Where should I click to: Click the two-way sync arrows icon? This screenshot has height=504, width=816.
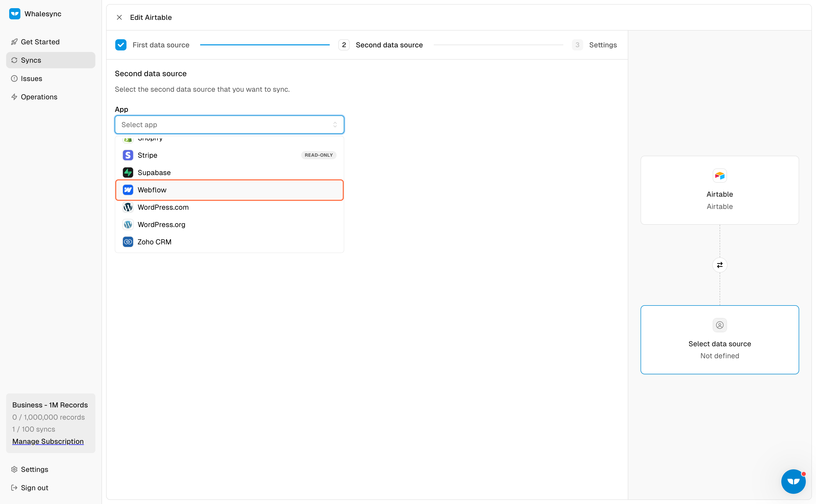(x=720, y=265)
